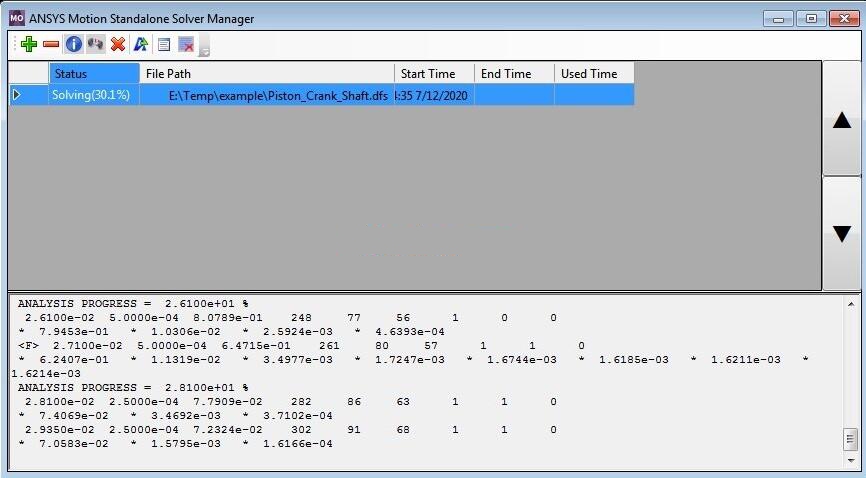The image size is (866, 478).
Task: Clear the list with the red-cross table icon
Action: [x=187, y=45]
